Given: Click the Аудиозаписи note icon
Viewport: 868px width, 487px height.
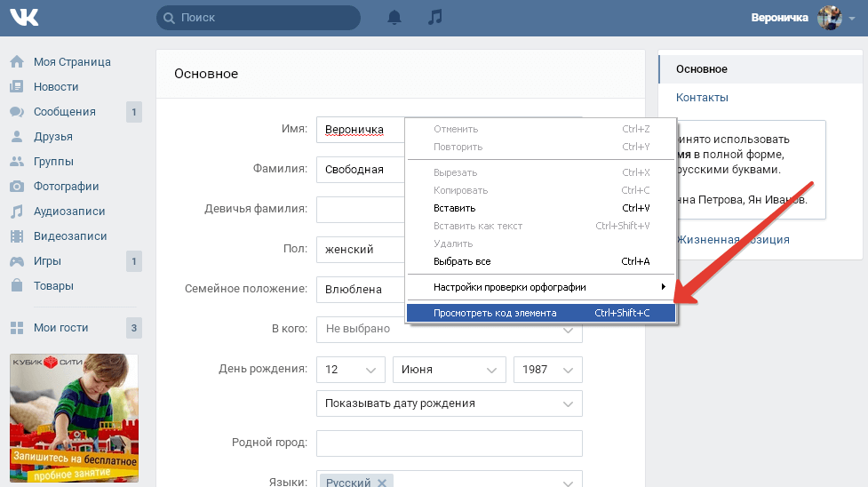Looking at the screenshot, I should pos(17,212).
